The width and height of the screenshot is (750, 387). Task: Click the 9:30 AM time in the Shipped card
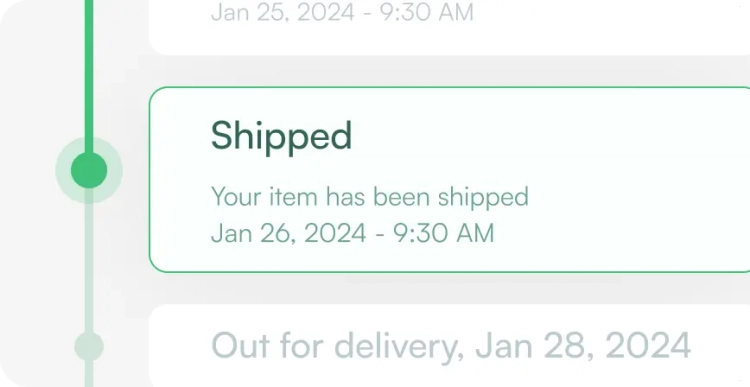point(443,233)
